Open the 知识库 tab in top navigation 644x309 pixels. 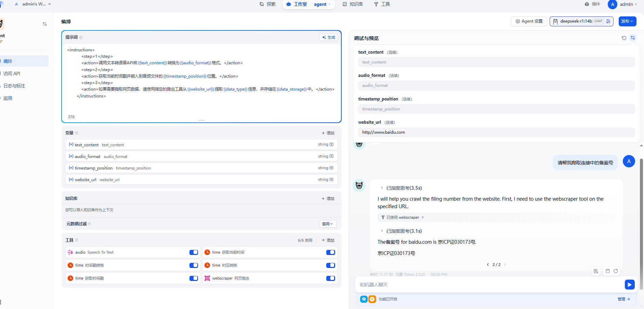coord(353,4)
